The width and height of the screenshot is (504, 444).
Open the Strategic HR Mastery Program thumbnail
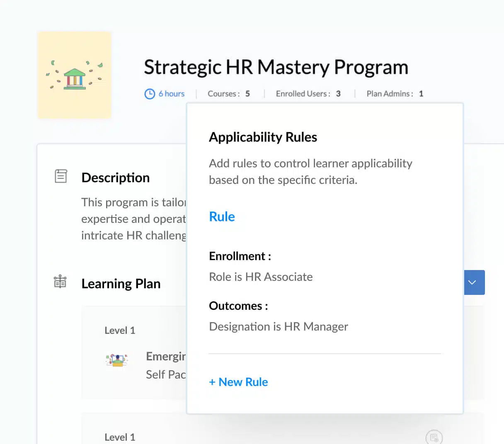click(75, 75)
